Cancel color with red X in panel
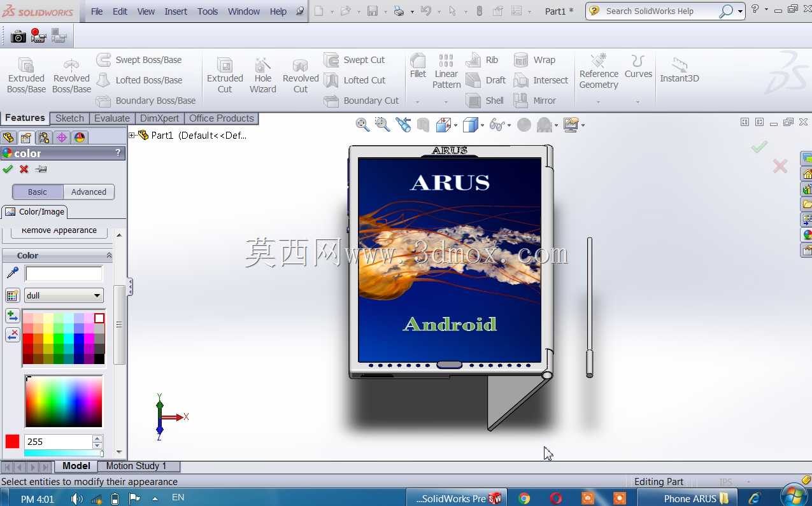Image resolution: width=812 pixels, height=506 pixels. [x=24, y=169]
